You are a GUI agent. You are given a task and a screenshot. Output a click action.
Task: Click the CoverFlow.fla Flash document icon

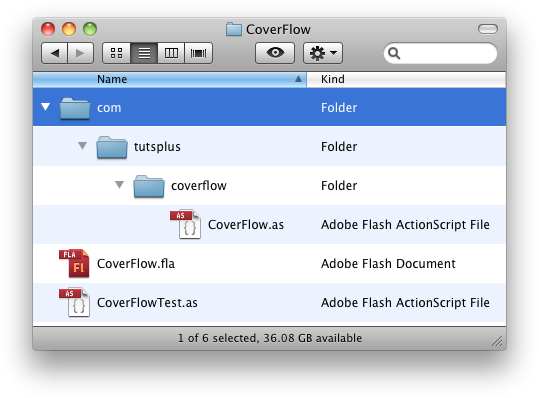(x=74, y=263)
